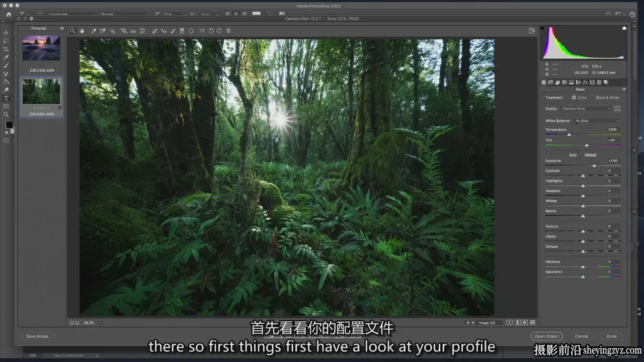644x362 pixels.
Task: Toggle shadow clipping warning on histogram
Action: coord(543,28)
